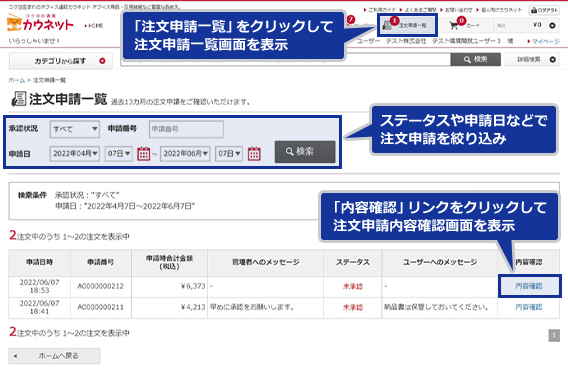
Task: Click the ホーム breadcrumb link
Action: 17,80
